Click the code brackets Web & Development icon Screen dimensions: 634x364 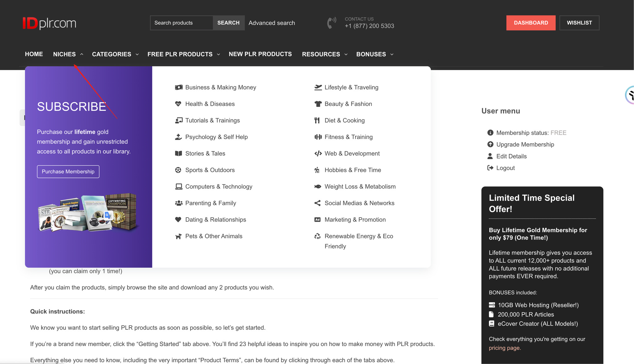point(318,154)
